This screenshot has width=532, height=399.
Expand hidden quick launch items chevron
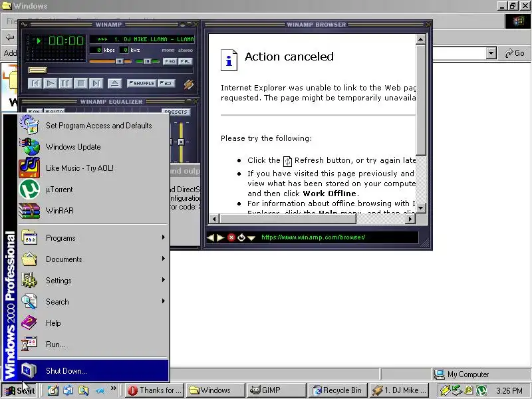(113, 388)
